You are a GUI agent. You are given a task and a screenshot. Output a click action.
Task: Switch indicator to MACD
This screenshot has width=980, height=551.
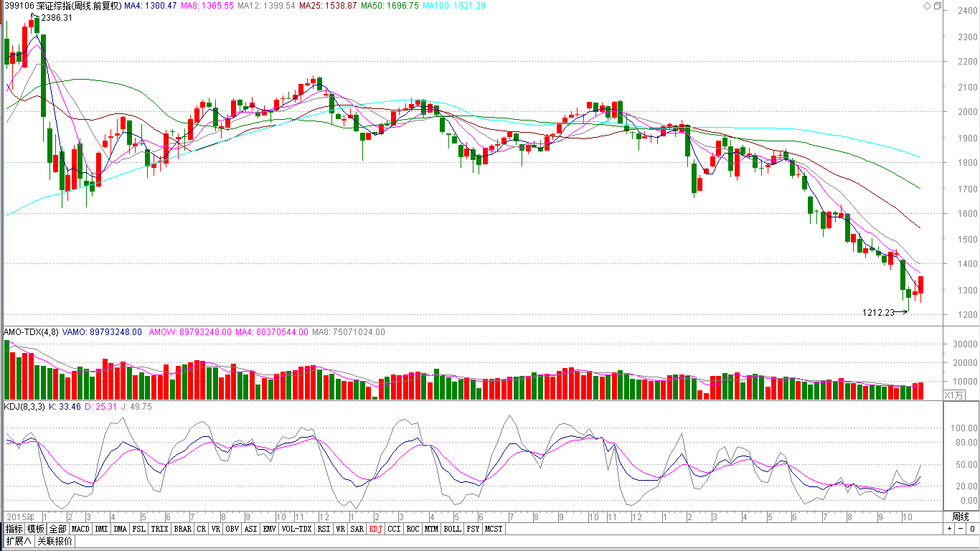[80, 529]
